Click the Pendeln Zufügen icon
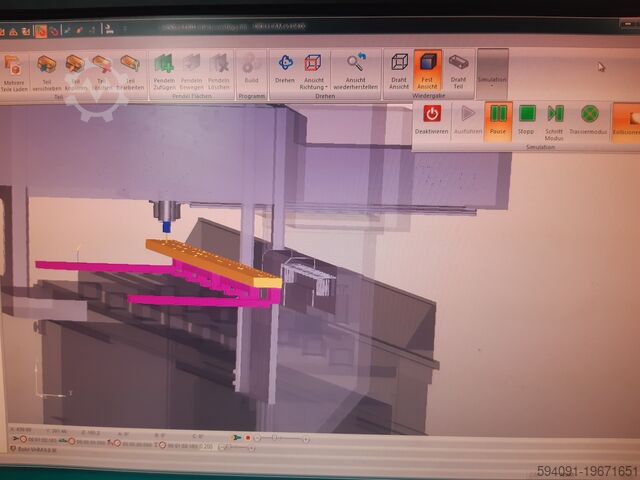The width and height of the screenshot is (640, 480). click(164, 72)
